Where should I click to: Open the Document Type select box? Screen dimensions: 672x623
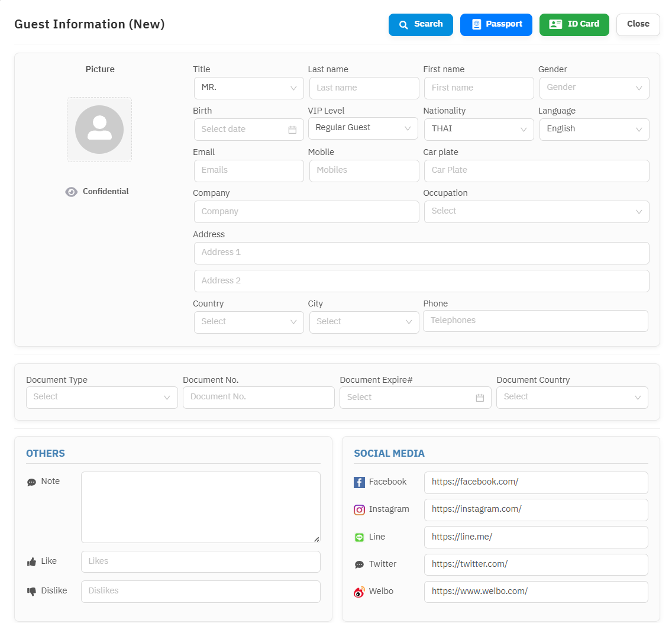[x=102, y=398]
